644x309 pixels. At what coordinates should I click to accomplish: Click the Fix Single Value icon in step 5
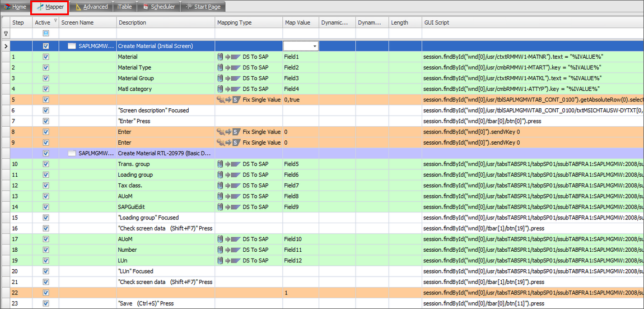229,100
